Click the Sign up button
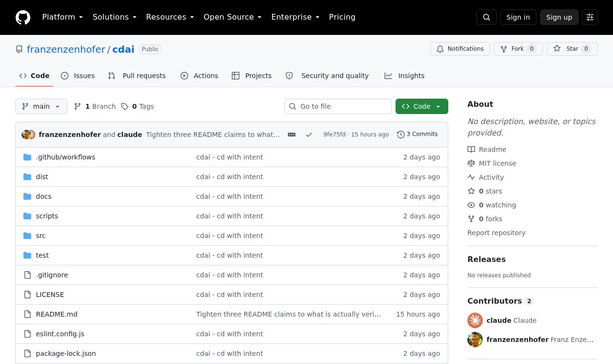613x364 pixels. click(x=559, y=17)
